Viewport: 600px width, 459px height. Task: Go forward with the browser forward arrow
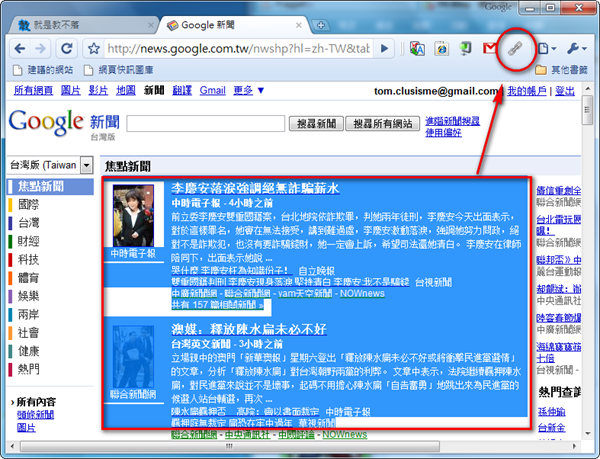40,49
